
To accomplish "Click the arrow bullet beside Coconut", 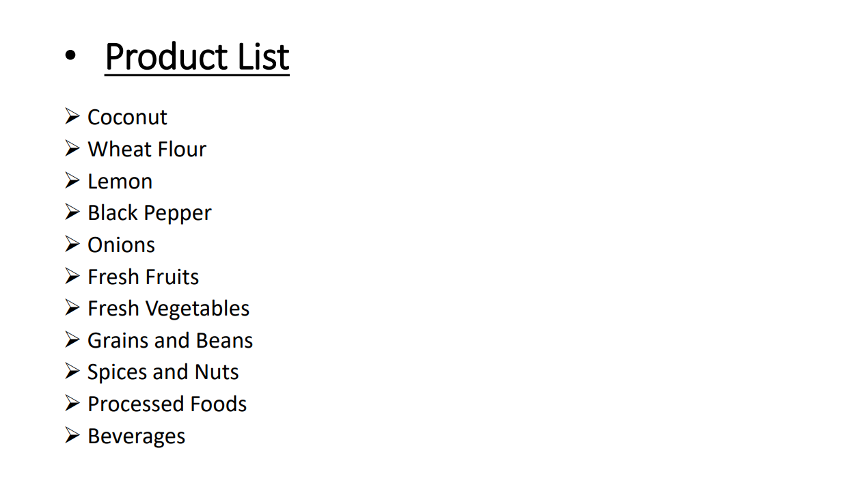I will tap(72, 116).
